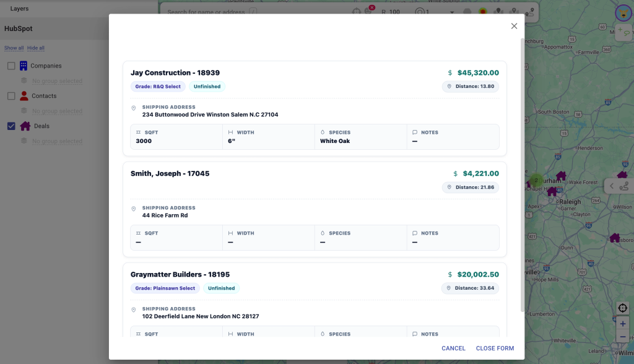The height and width of the screenshot is (364, 634).
Task: Click the locate-me crosshair map button
Action: (623, 308)
